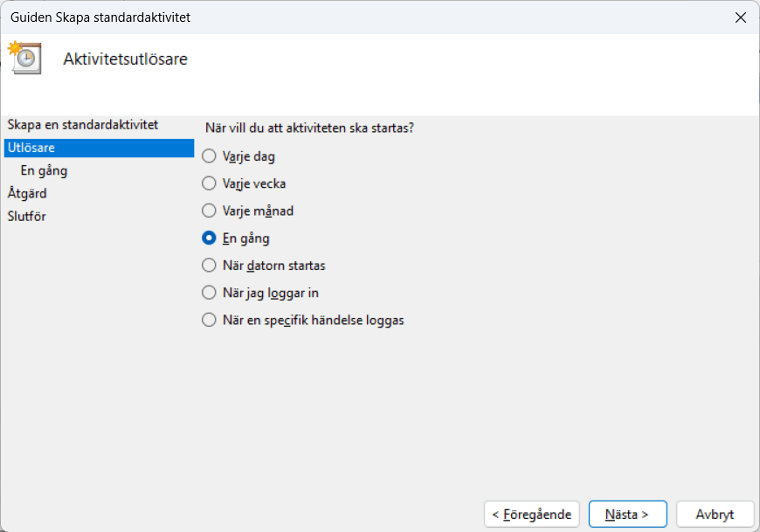Image resolution: width=760 pixels, height=532 pixels.
Task: Select the En gång radio button
Action: [x=209, y=238]
